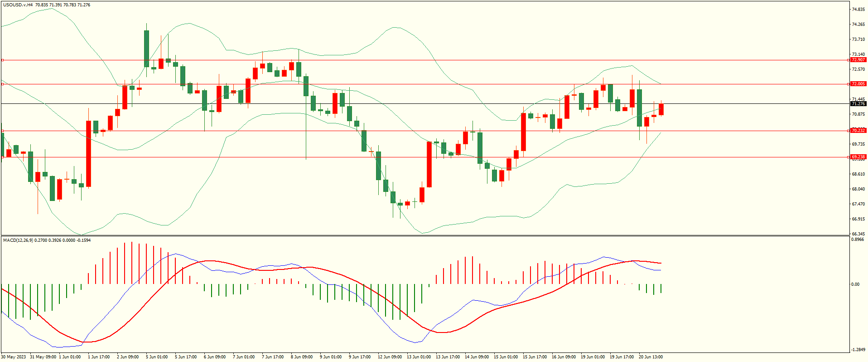Image resolution: width=868 pixels, height=362 pixels.
Task: Click the 16 Jun 09:00 time label
Action: [x=564, y=357]
